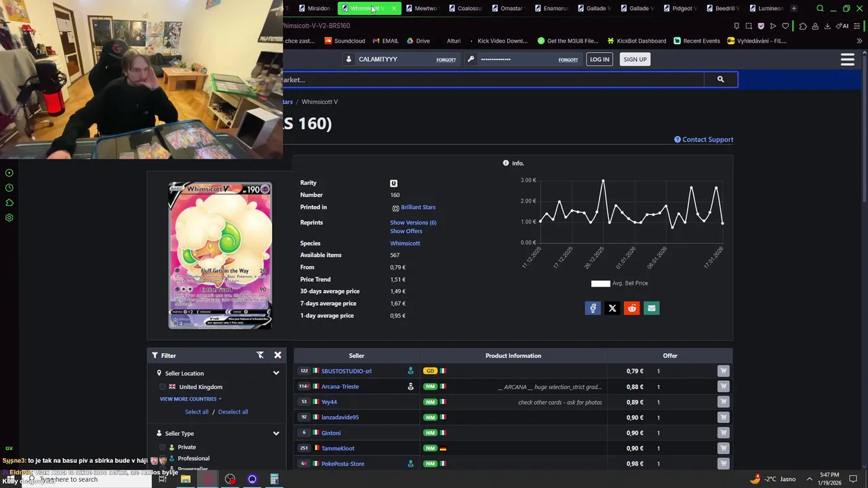Add PokePosta-Store offer to cart

[x=724, y=464]
